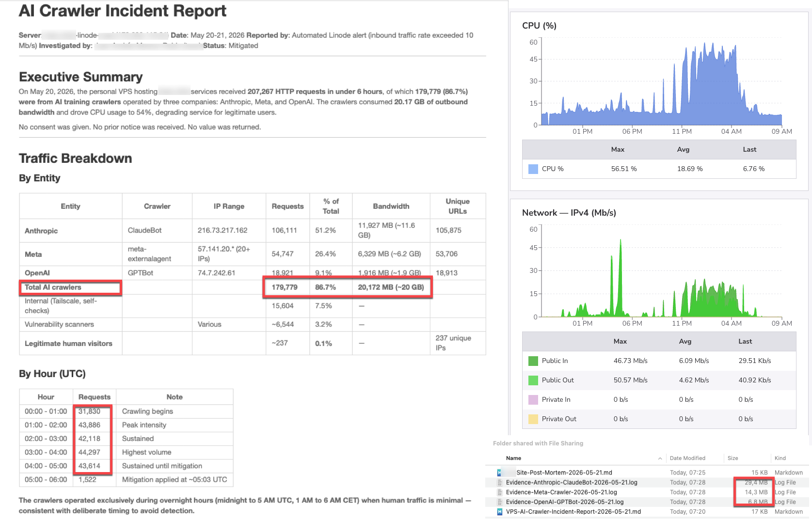Screen dimensions: 812x521
Task: Click Public Out last value 40.92 Kb/s
Action: [755, 380]
